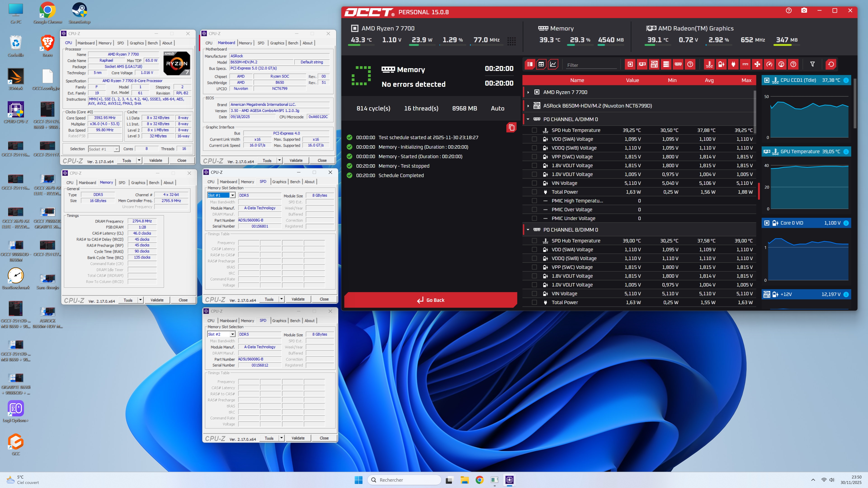Open the Slot #1 memory slot dropdown
The height and width of the screenshot is (488, 868).
click(x=233, y=195)
